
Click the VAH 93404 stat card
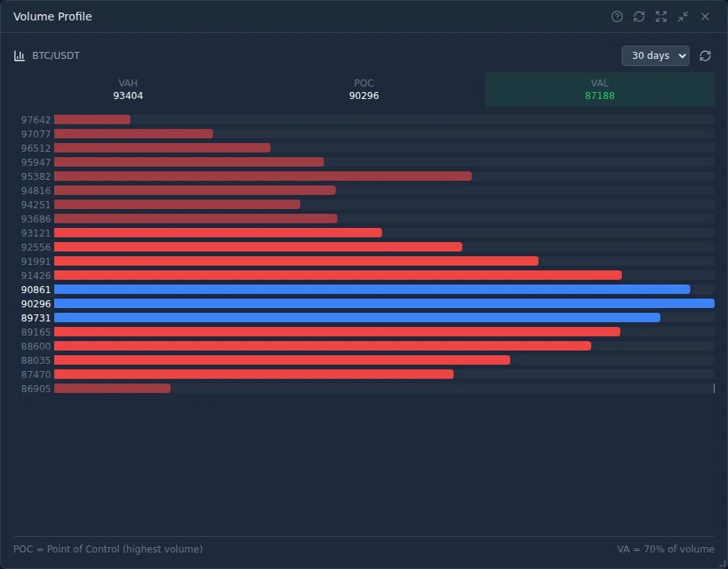[128, 90]
